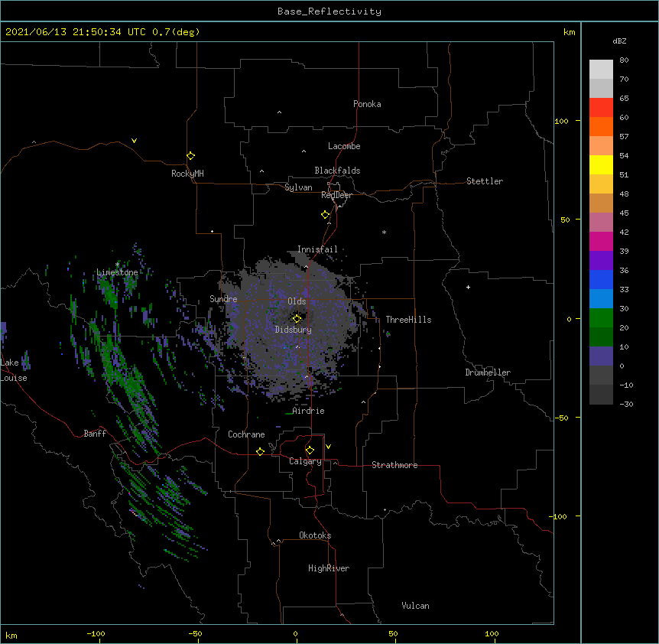Click the yellow 54 dBZ color swatch

[x=601, y=164]
